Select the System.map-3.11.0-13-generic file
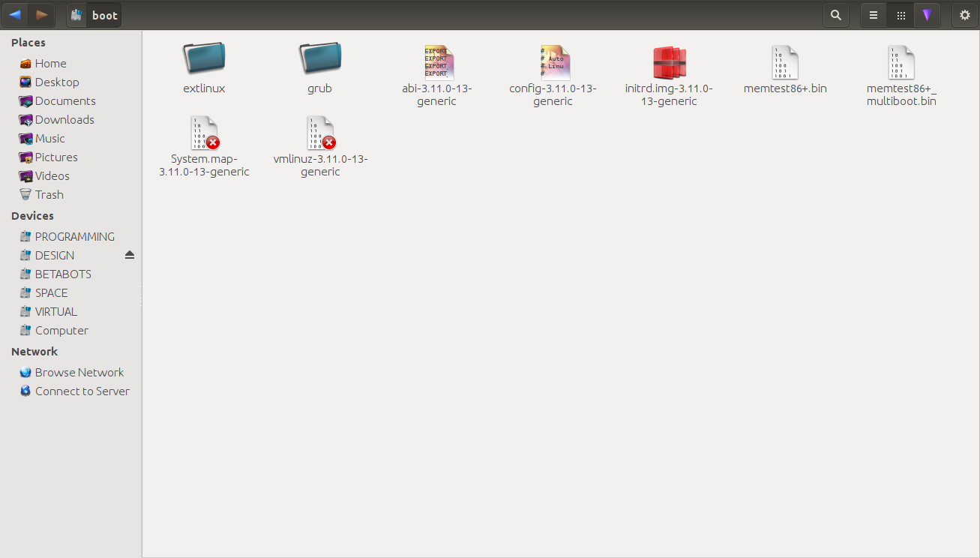Screen dimensions: 980x558 204,133
